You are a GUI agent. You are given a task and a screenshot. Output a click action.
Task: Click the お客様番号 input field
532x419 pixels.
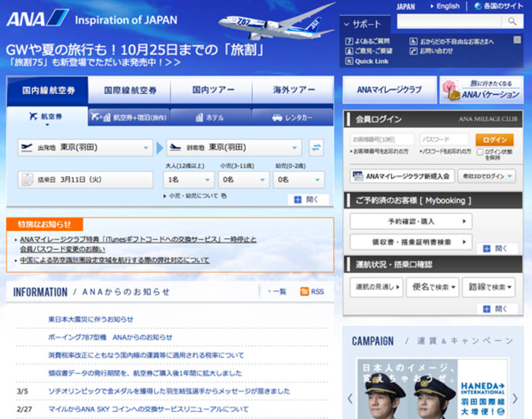tap(382, 140)
